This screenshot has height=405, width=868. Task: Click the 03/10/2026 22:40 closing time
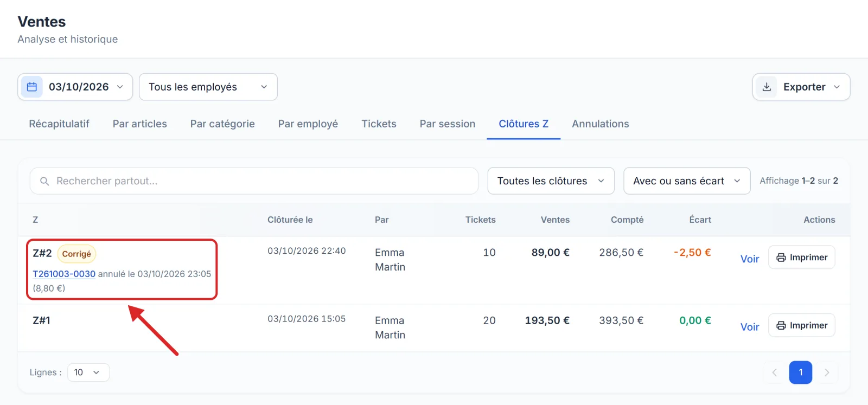[x=307, y=251]
